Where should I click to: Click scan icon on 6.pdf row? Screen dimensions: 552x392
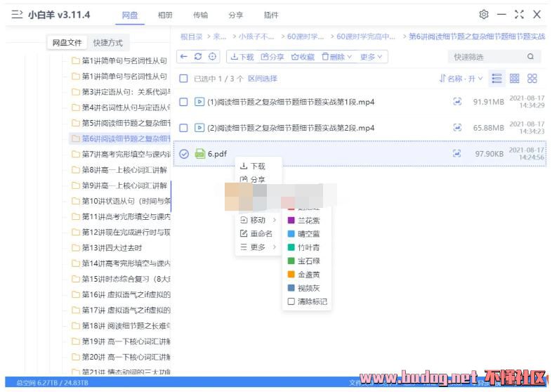click(x=458, y=154)
